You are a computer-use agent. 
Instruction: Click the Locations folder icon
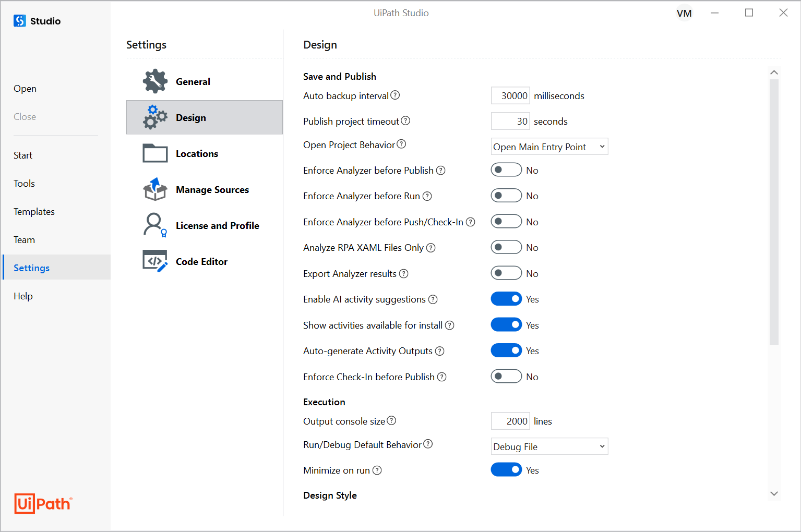[x=155, y=153]
